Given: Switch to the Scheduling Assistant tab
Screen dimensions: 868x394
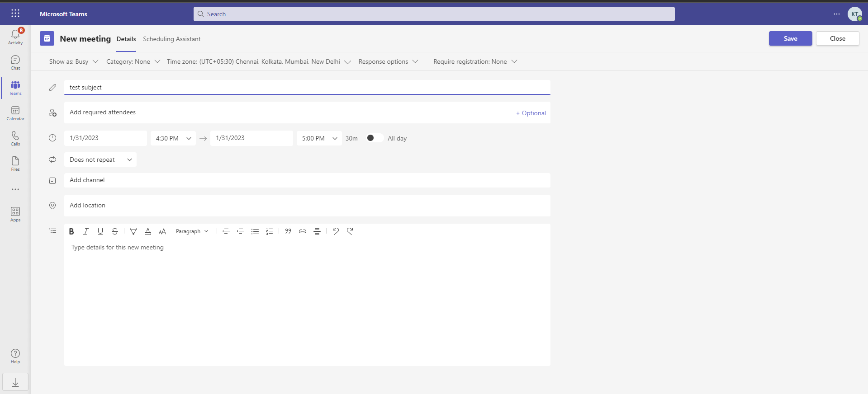Looking at the screenshot, I should (172, 39).
